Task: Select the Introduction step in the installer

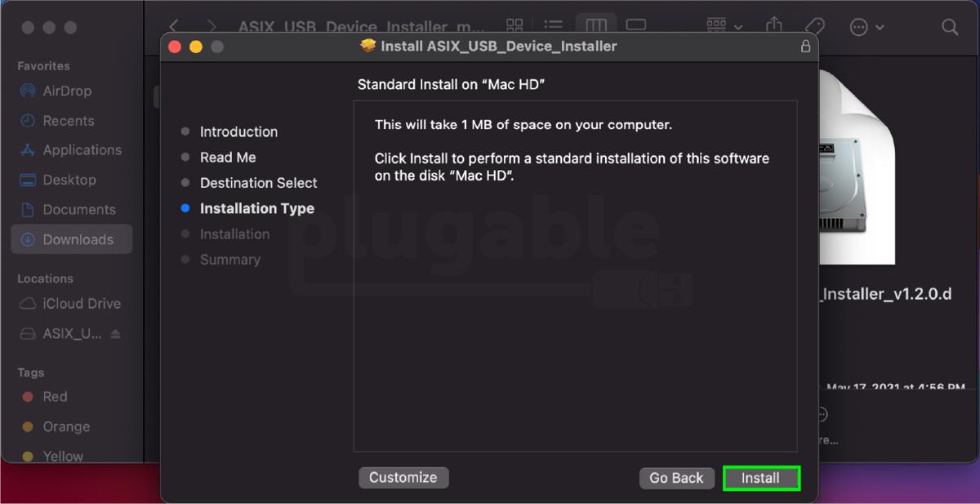Action: 238,132
